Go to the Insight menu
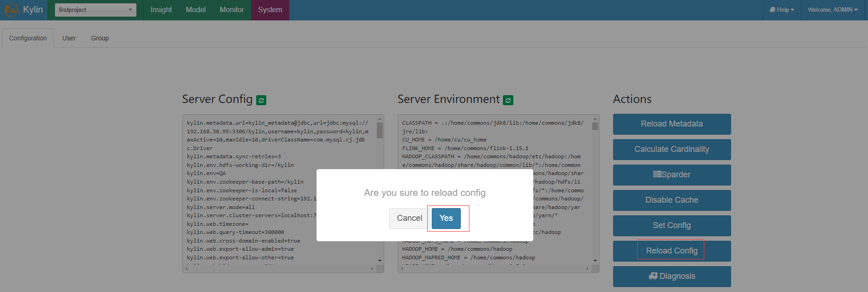Image resolution: width=868 pixels, height=292 pixels. coord(161,10)
